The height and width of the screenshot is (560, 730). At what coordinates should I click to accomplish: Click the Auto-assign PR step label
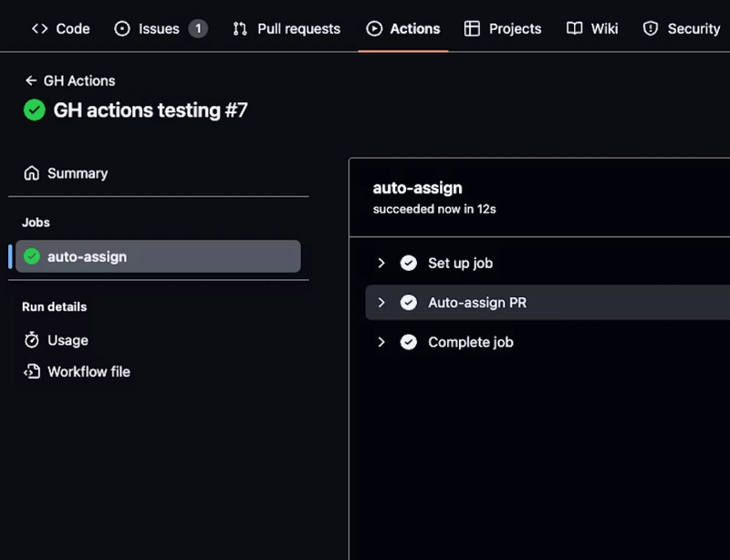477,303
